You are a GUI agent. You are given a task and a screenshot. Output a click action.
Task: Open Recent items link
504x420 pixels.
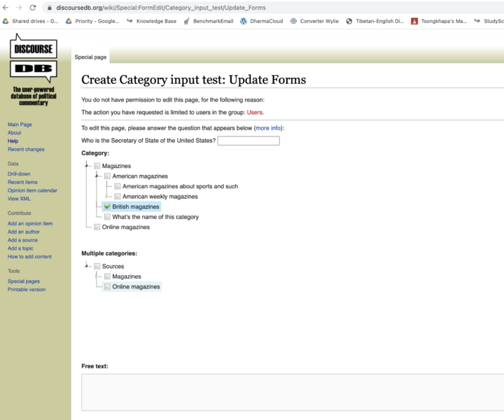[x=22, y=182]
